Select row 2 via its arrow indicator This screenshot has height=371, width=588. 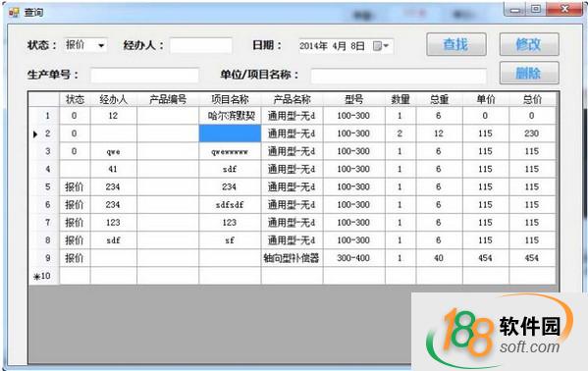(35, 133)
